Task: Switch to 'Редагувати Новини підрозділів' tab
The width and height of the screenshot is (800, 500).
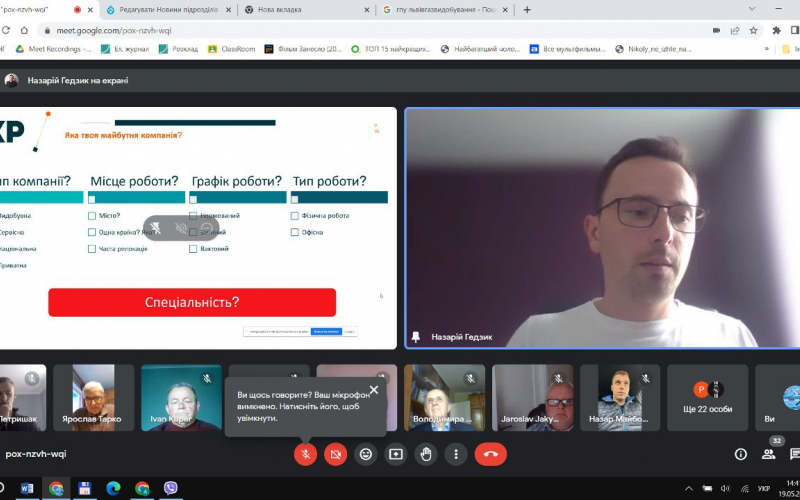Action: coord(168,10)
